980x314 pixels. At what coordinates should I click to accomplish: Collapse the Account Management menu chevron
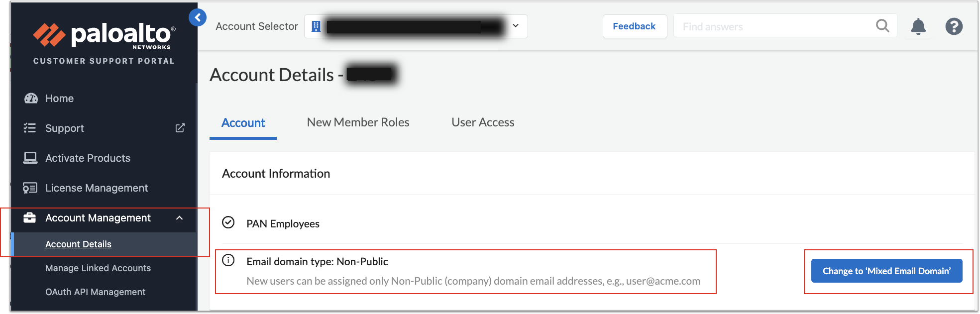click(180, 218)
